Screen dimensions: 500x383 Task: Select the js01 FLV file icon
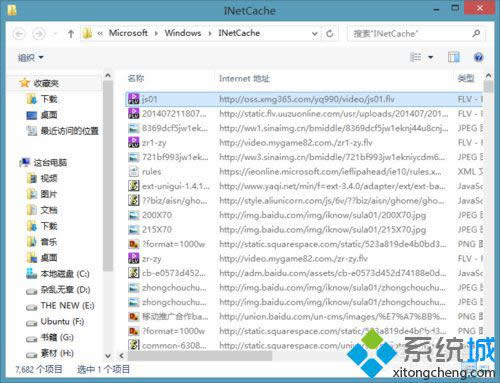coord(134,99)
